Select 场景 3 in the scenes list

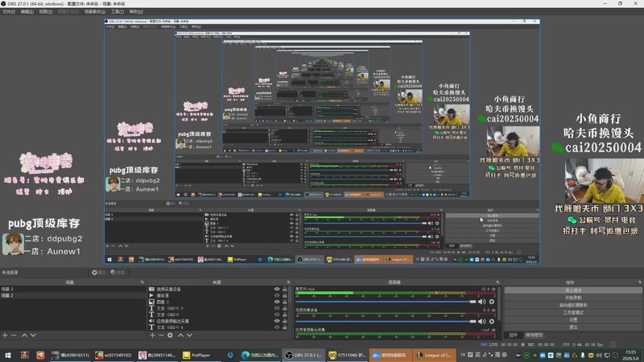(72, 289)
